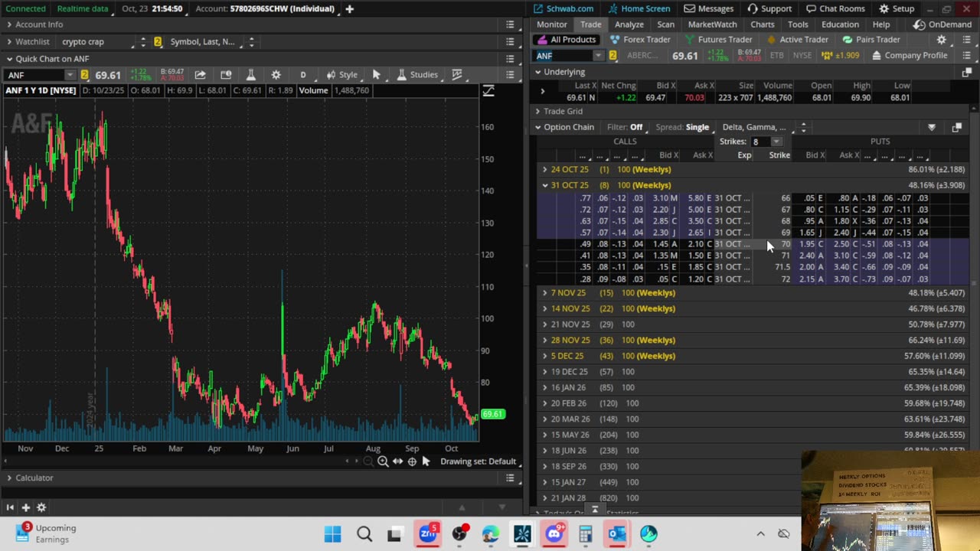Toggle chart scale icon at top right of chart
Image resolution: width=980 pixels, height=551 pixels.
488,91
